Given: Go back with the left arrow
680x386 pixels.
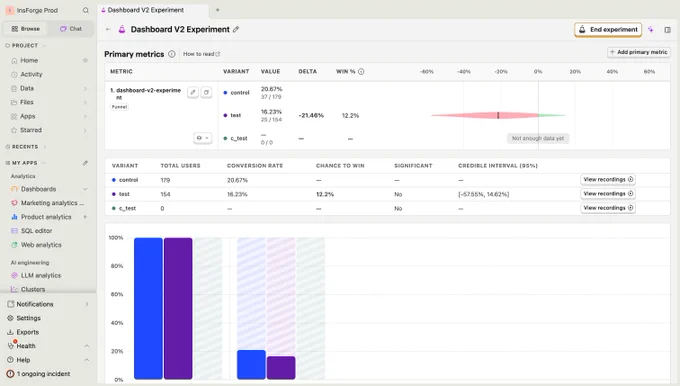Looking at the screenshot, I should point(108,29).
